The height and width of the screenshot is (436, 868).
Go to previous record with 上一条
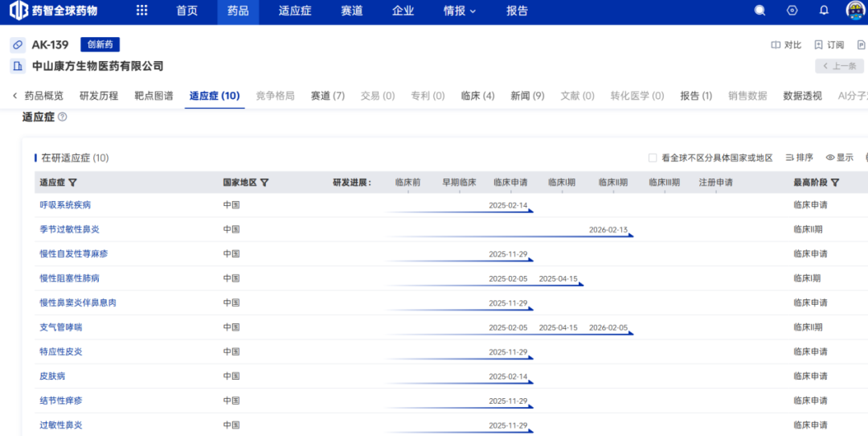(839, 66)
